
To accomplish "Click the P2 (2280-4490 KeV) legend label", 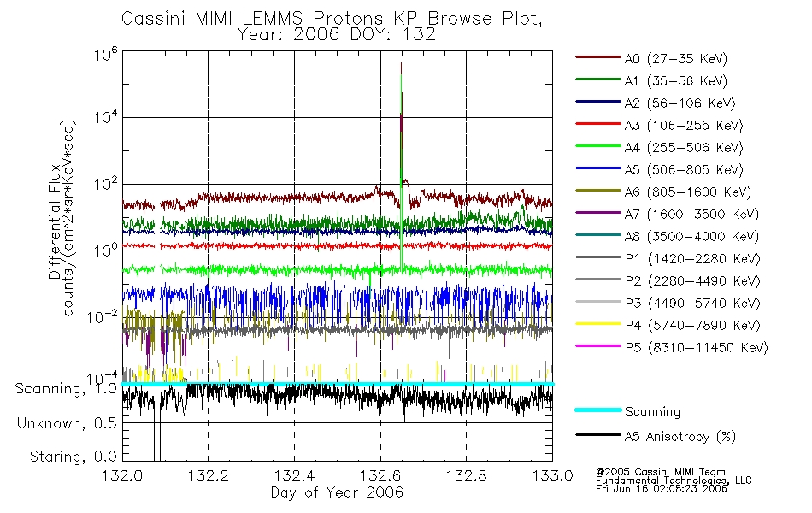I will [x=692, y=281].
